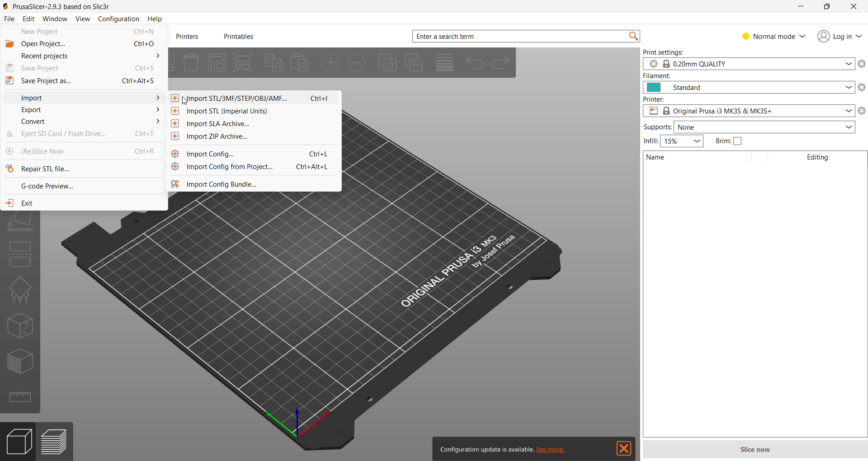The height and width of the screenshot is (461, 868).
Task: Choose Import SLA Archive
Action: [x=254, y=124]
